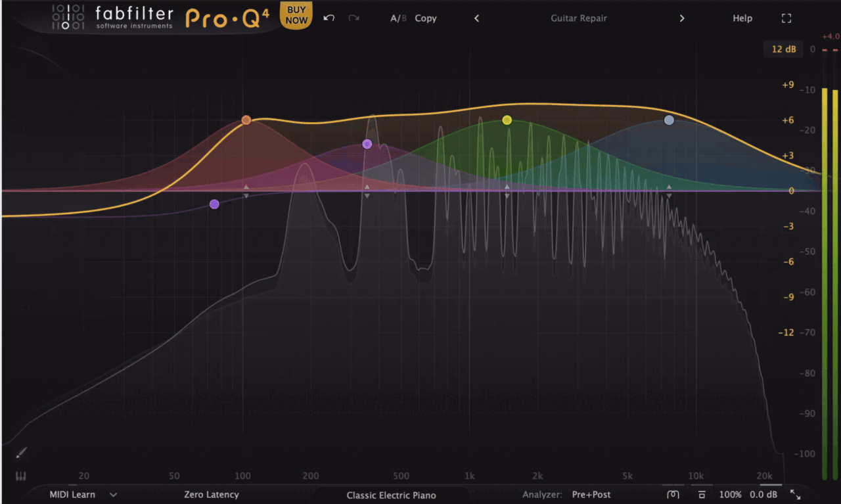841x504 pixels.
Task: Click the left output level meter
Action: [825, 284]
